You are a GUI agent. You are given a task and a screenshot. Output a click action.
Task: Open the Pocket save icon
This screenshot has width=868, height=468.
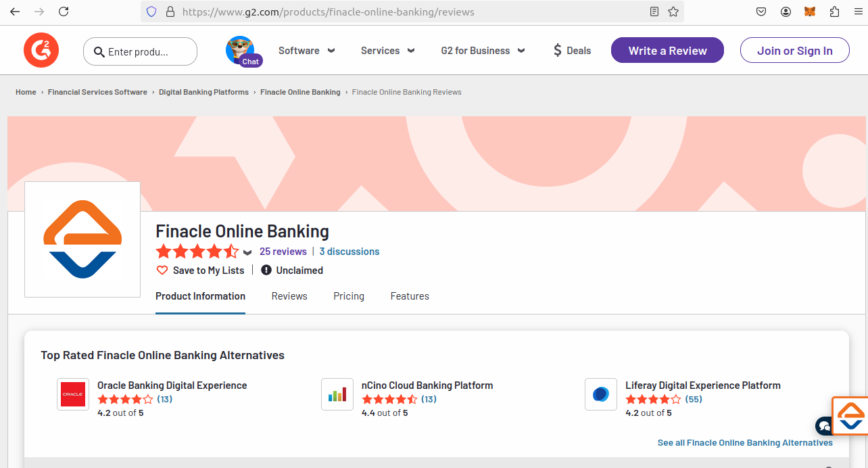tap(761, 11)
